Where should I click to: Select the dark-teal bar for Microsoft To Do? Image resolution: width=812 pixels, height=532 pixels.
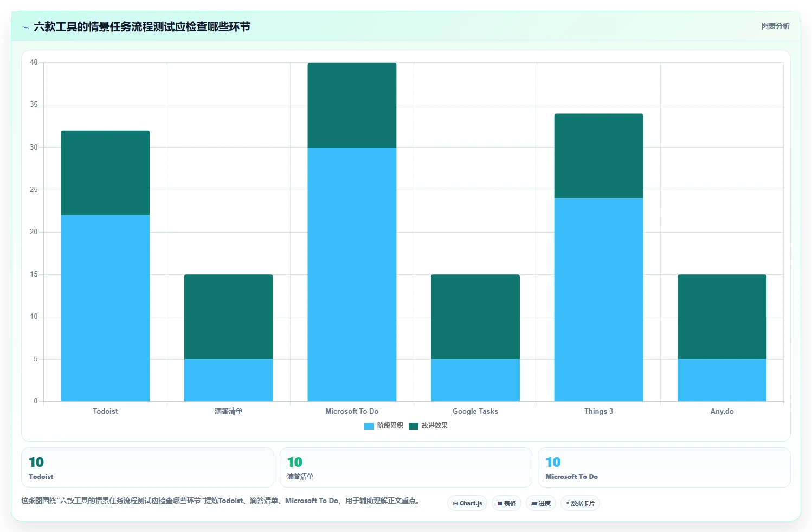352,105
